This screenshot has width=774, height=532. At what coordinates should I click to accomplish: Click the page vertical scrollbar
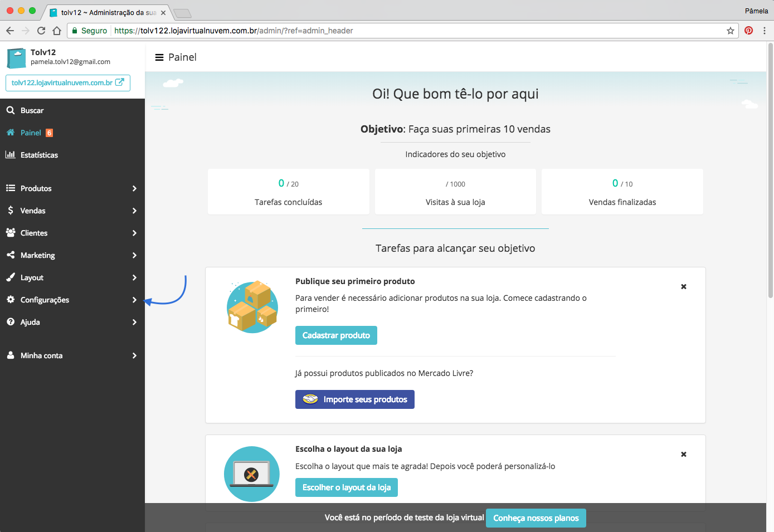click(x=770, y=167)
